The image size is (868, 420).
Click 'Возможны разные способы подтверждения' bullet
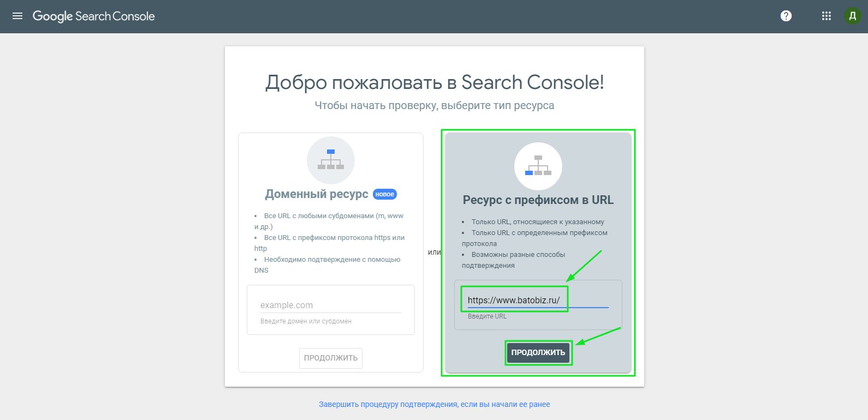516,260
